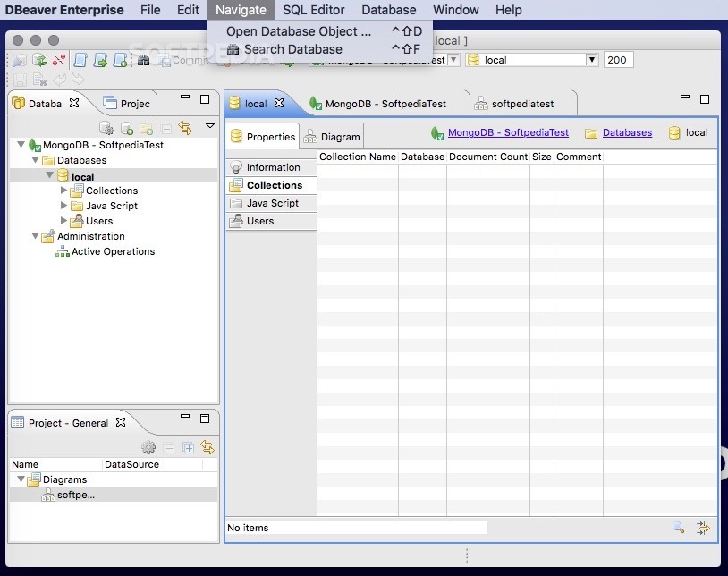Close the local editor tab

pyautogui.click(x=278, y=103)
